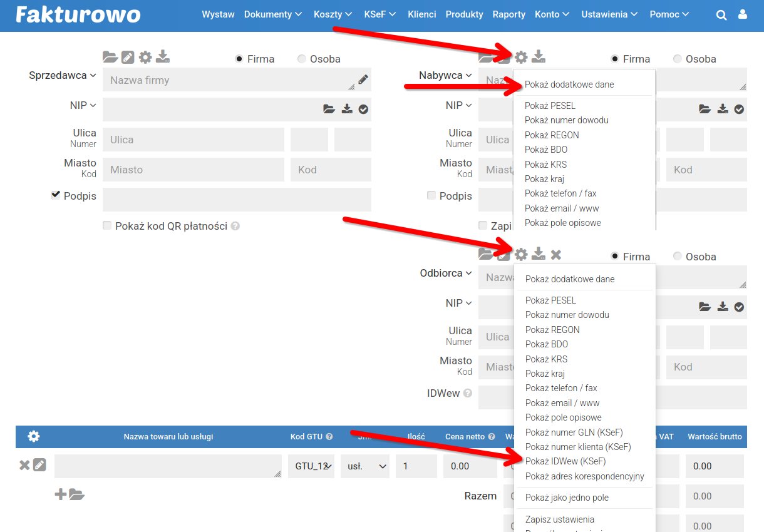Click the Wystaw menu item
The height and width of the screenshot is (532, 764).
(218, 14)
